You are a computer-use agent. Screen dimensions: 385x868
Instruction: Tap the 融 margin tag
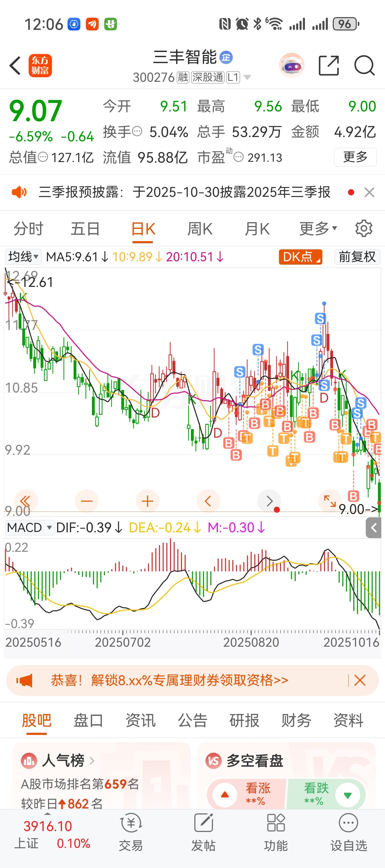[183, 78]
